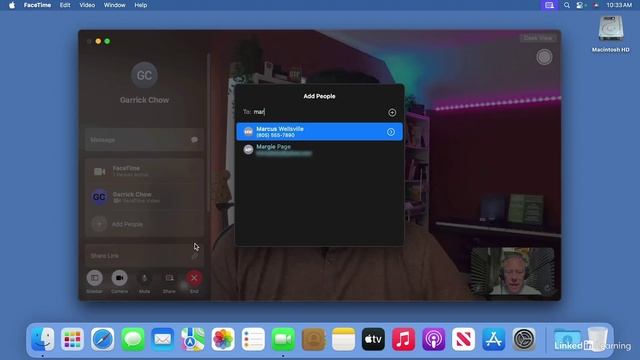Screen dimensions: 640x360
Task: Click the Share screen button
Action: coord(169,278)
